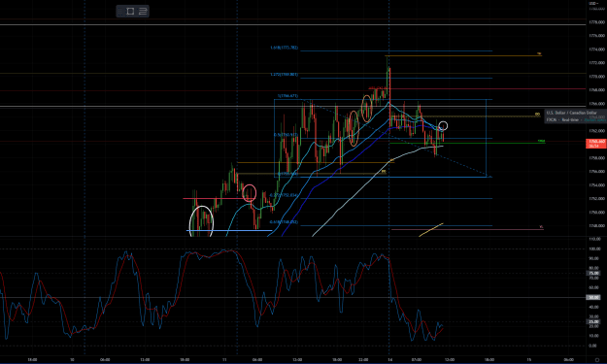Image resolution: width=607 pixels, height=364 pixels.
Task: Click the stacked-lines layout icon in the floating toolbar
Action: [x=143, y=12]
